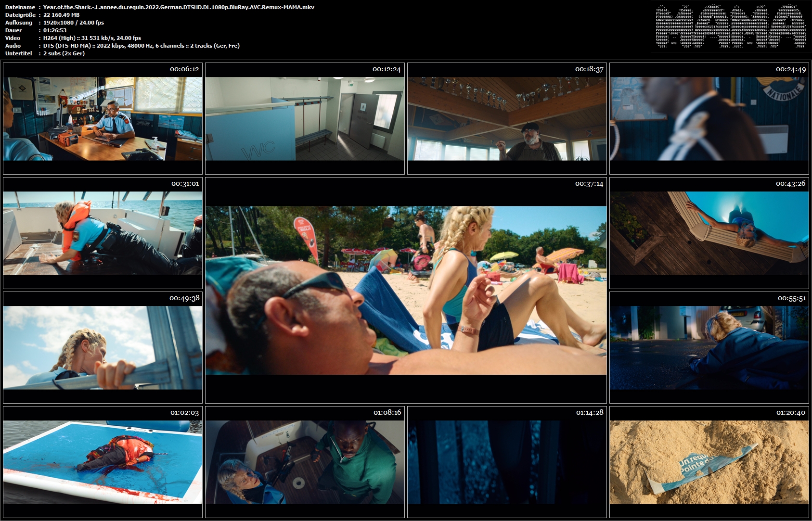812x521 pixels.
Task: Click the 'Dateigröße' label
Action: coord(20,15)
